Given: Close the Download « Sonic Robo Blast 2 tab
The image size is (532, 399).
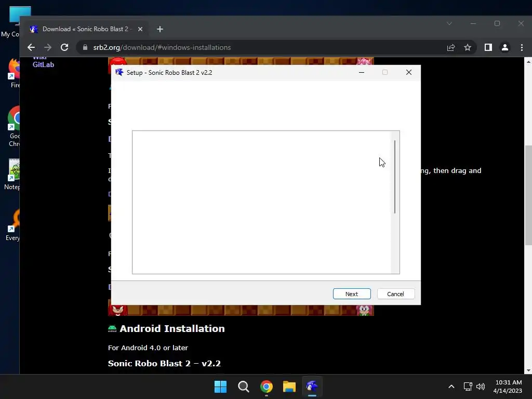Looking at the screenshot, I should (x=140, y=29).
